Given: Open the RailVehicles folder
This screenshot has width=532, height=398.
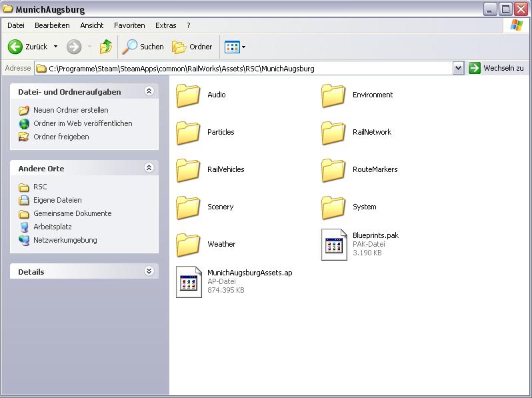Looking at the screenshot, I should click(x=189, y=170).
